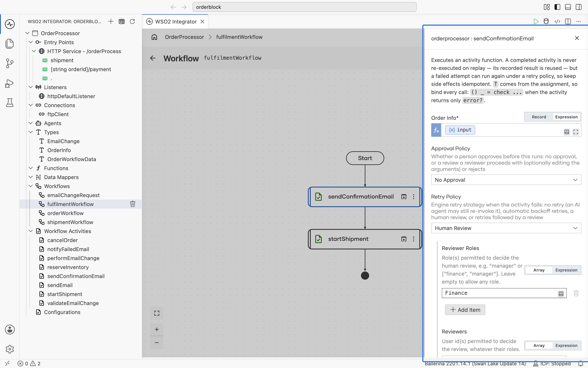Open the orderWorkflow tree item
Screen dimensions: 588x368
(x=65, y=213)
